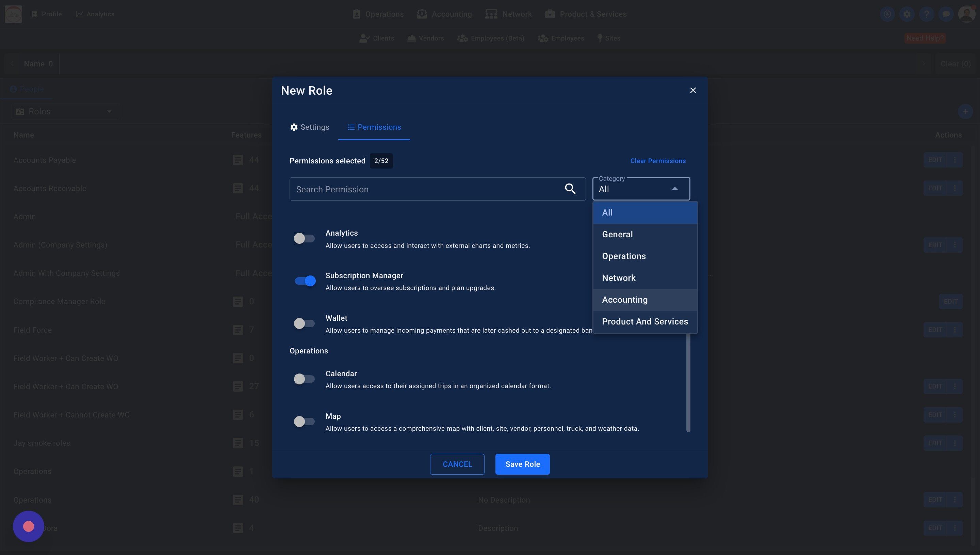This screenshot has width=980, height=555.
Task: Disable the Subscription Manager toggle
Action: (305, 281)
